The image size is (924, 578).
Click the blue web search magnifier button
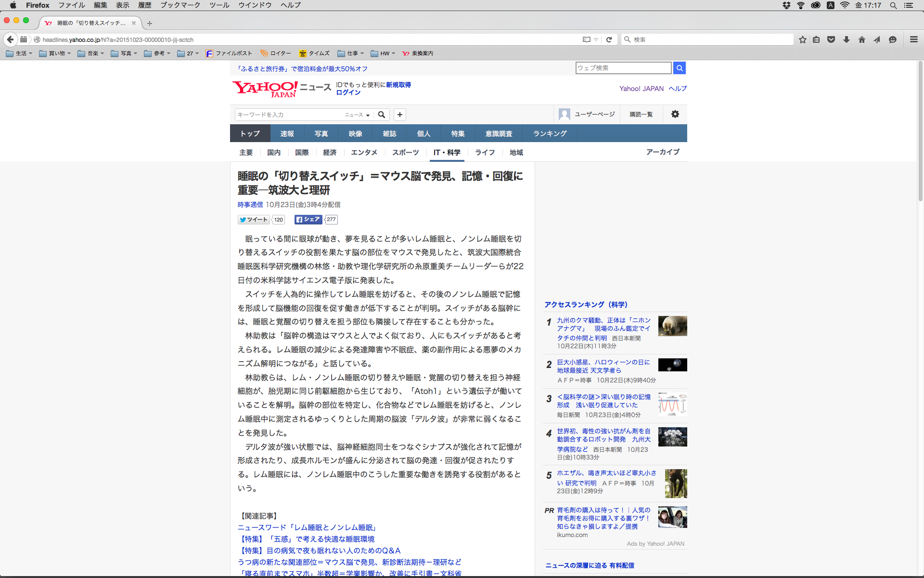[x=679, y=68]
